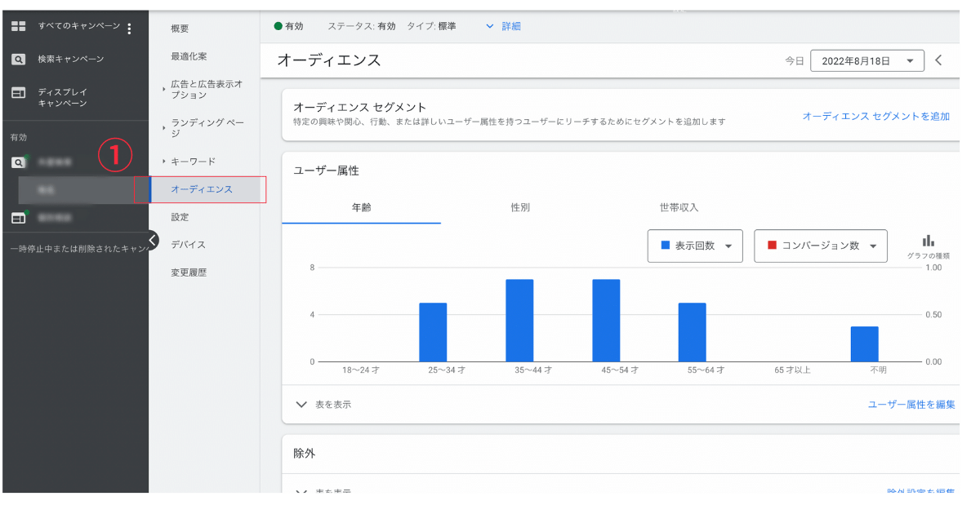980x514 pixels.
Task: Click the 35〜44 才 blue bar
Action: coord(519,321)
